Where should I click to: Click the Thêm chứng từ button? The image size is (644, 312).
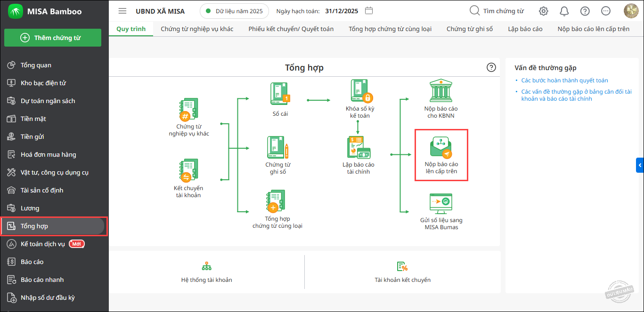pyautogui.click(x=53, y=38)
